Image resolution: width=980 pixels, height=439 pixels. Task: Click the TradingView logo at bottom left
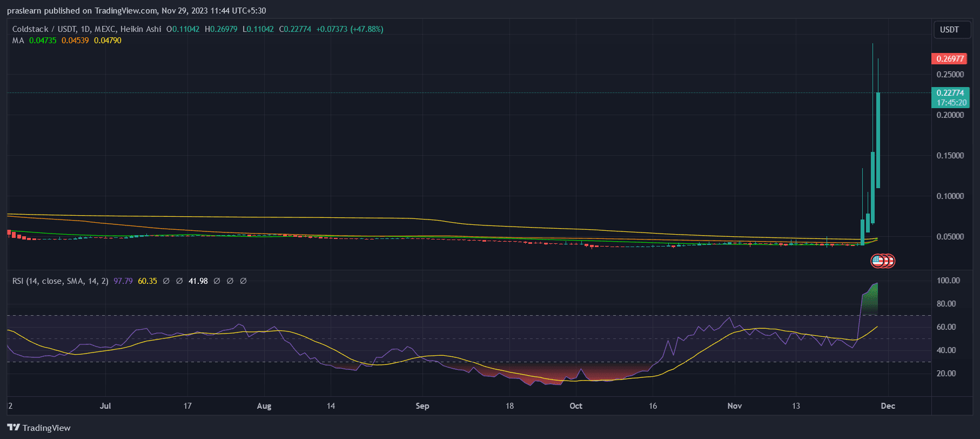(39, 428)
